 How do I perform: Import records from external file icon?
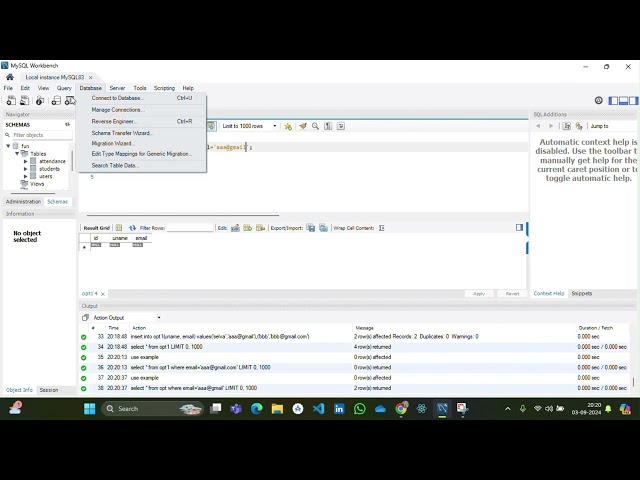[x=324, y=228]
